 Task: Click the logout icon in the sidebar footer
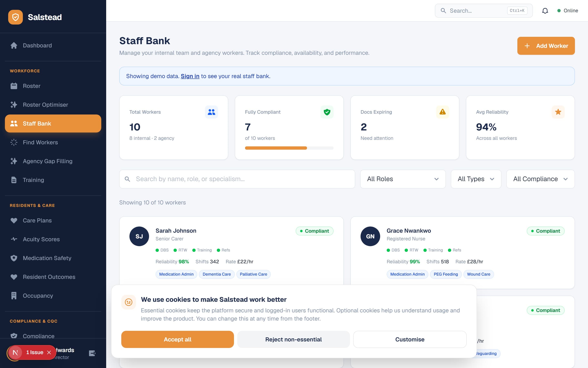point(92,353)
